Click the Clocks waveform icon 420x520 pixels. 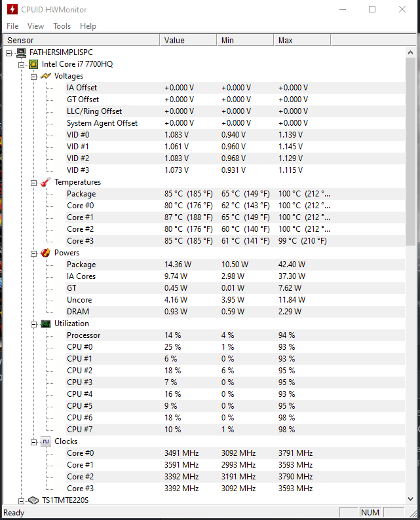click(46, 441)
